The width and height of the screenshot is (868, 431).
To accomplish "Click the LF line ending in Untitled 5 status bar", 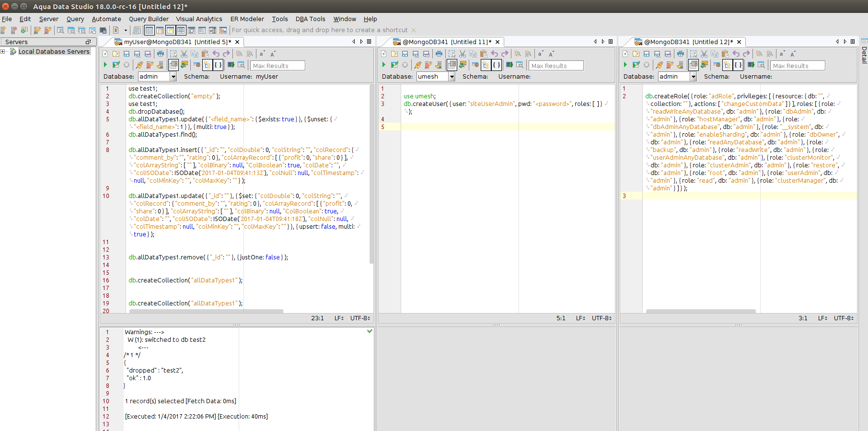I will (x=339, y=318).
